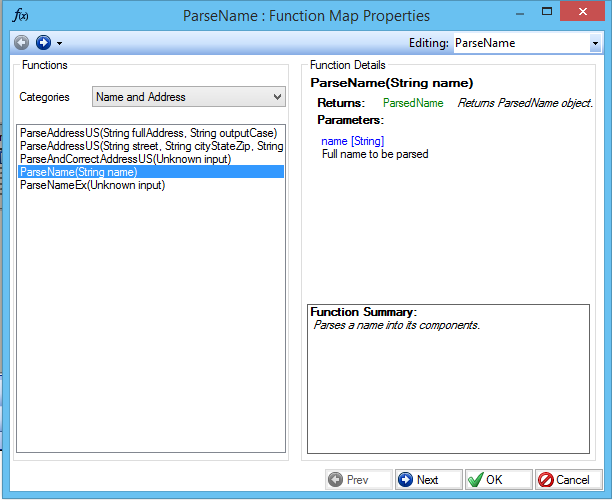
Task: Expand the Editing combo box arrow
Action: (595, 44)
